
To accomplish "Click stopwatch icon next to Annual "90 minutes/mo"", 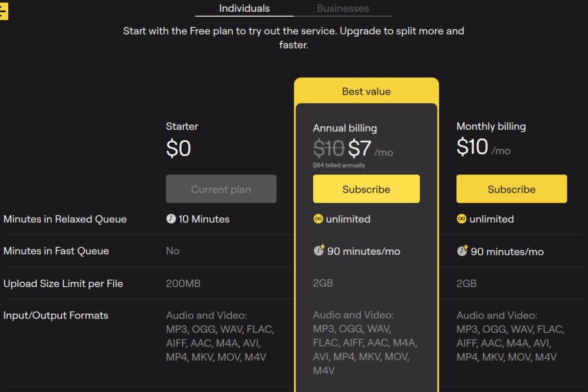I will [319, 251].
